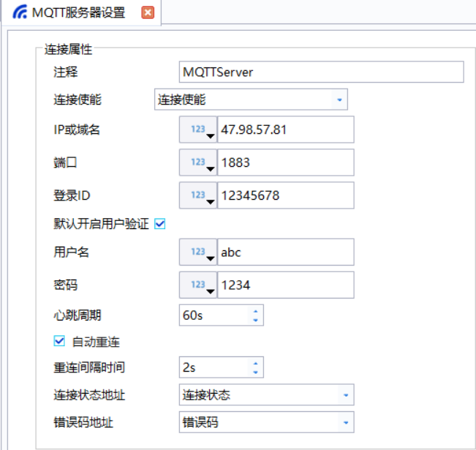Click the 123 type button for 密码
The image size is (476, 450).
pyautogui.click(x=198, y=285)
